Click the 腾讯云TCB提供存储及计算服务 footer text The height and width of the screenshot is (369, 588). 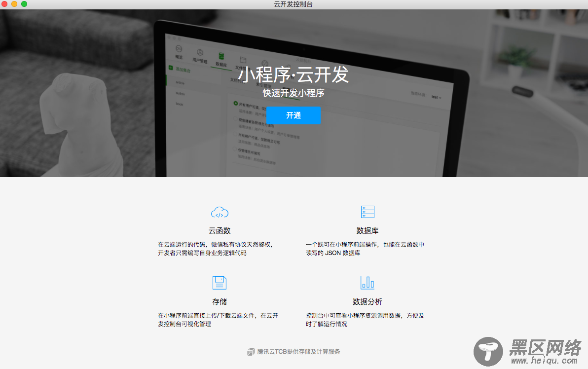(x=298, y=352)
